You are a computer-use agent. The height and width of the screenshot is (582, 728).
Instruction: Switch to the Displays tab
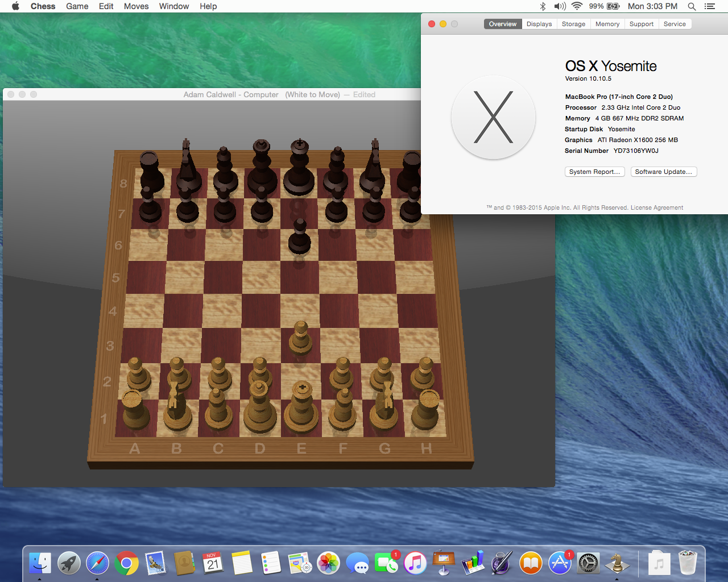coord(539,24)
